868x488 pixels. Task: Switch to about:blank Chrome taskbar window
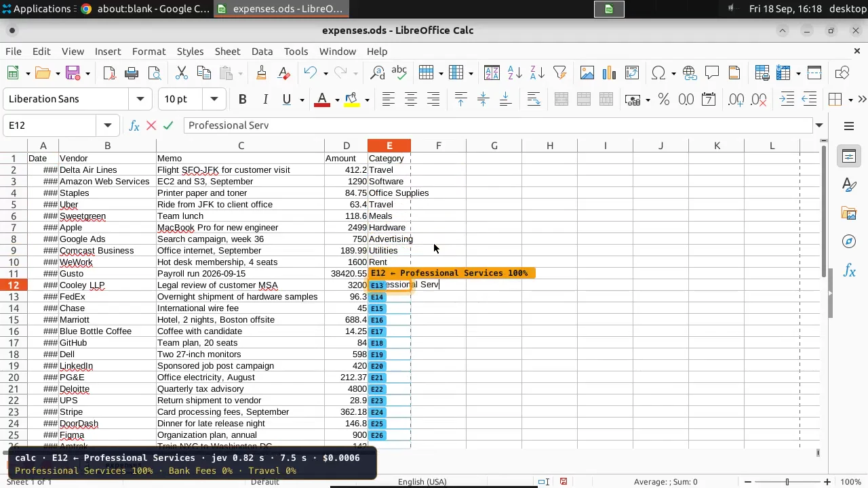(145, 9)
